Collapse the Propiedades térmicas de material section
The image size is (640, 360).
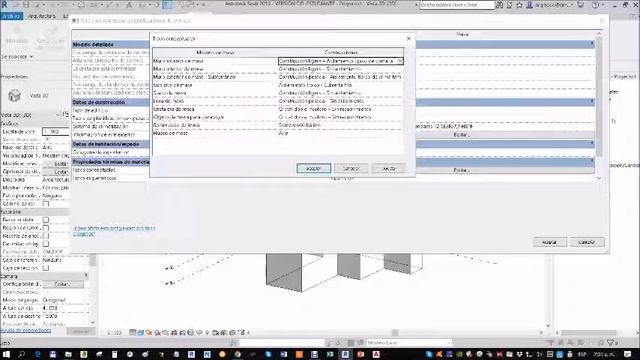(x=592, y=161)
